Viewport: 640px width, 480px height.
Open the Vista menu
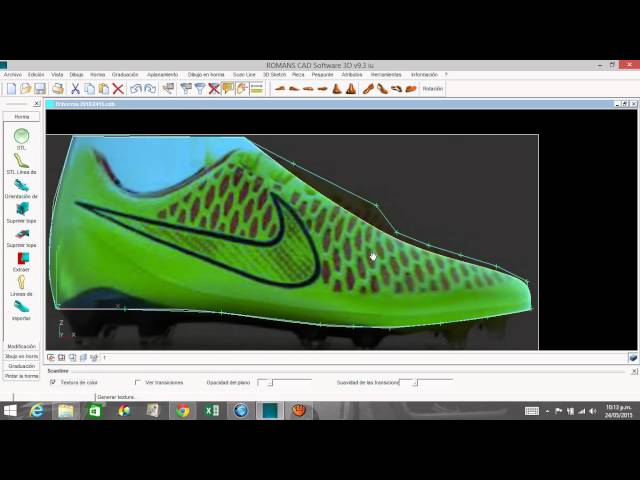[x=57, y=75]
